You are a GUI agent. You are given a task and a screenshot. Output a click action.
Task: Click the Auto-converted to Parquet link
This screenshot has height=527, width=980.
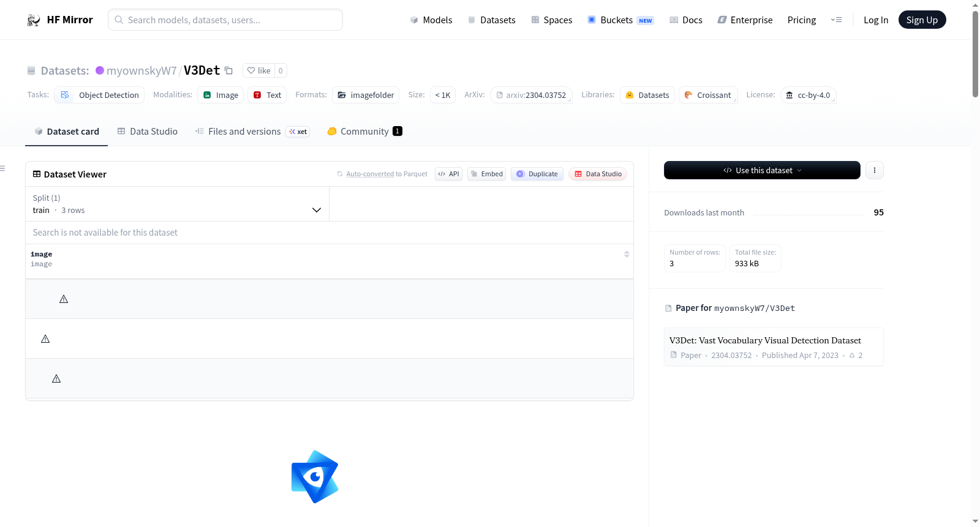click(x=370, y=174)
